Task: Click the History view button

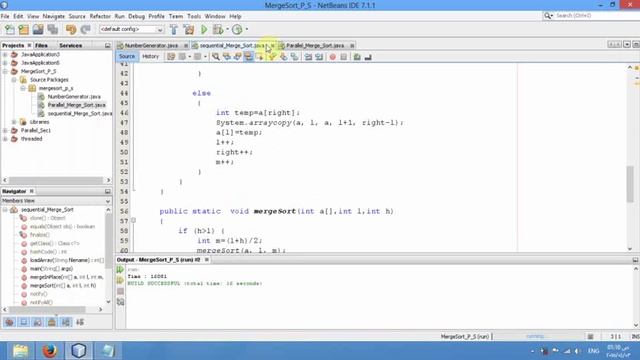Action: (150, 57)
